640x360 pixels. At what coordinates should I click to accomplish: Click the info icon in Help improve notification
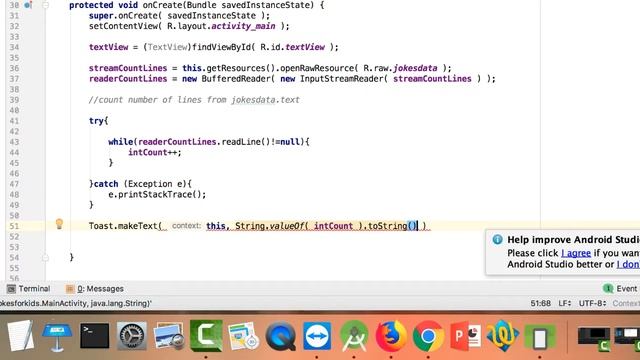coord(497,240)
